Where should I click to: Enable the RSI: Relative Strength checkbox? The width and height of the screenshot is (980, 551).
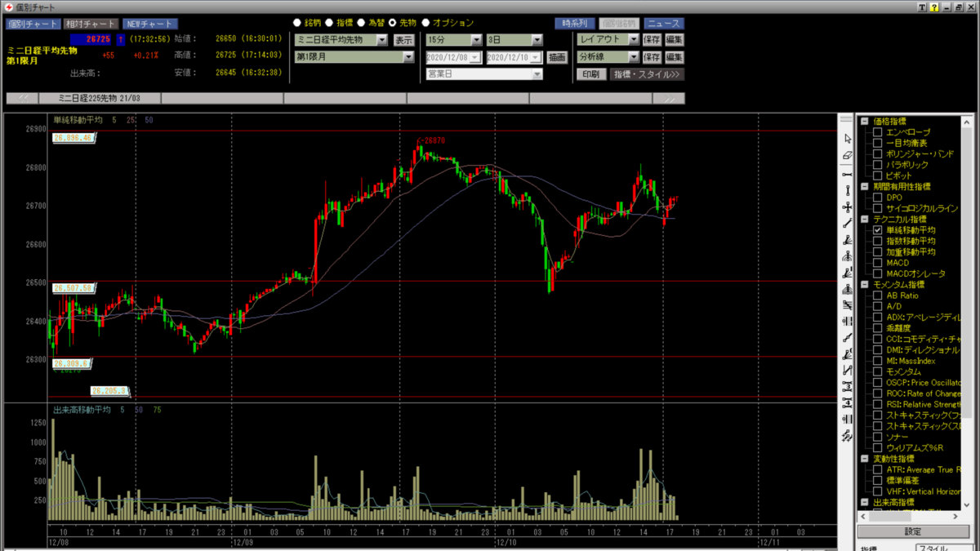pos(878,404)
